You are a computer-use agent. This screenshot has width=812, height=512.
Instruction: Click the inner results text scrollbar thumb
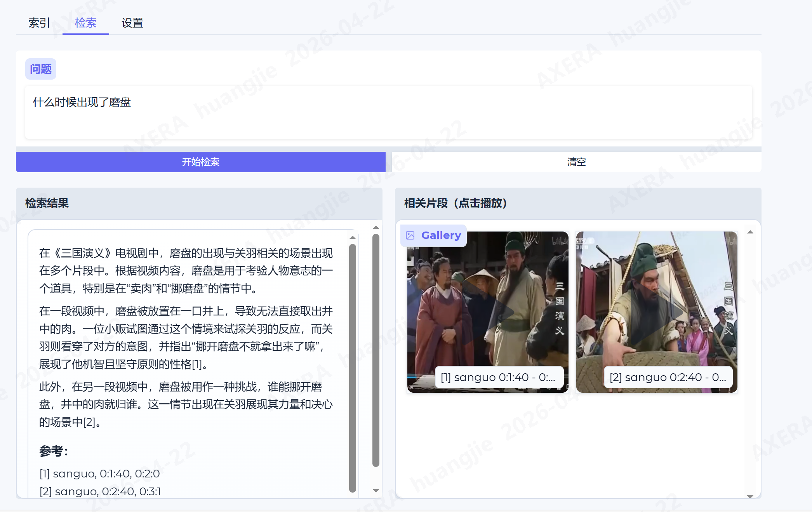pyautogui.click(x=353, y=367)
